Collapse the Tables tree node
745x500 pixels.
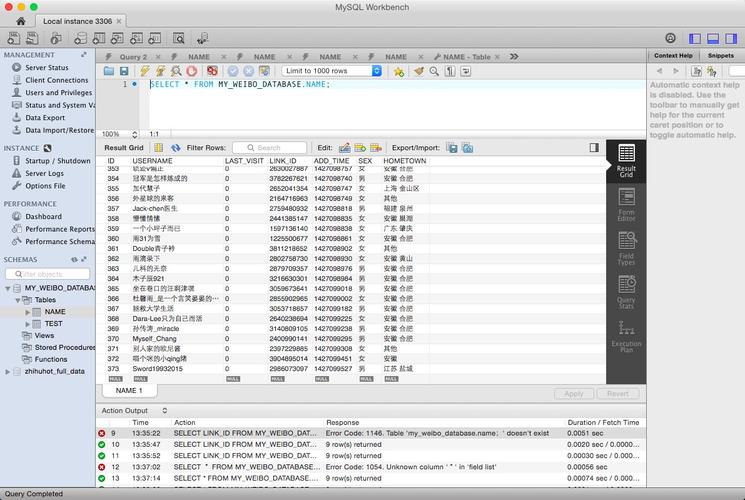17,299
